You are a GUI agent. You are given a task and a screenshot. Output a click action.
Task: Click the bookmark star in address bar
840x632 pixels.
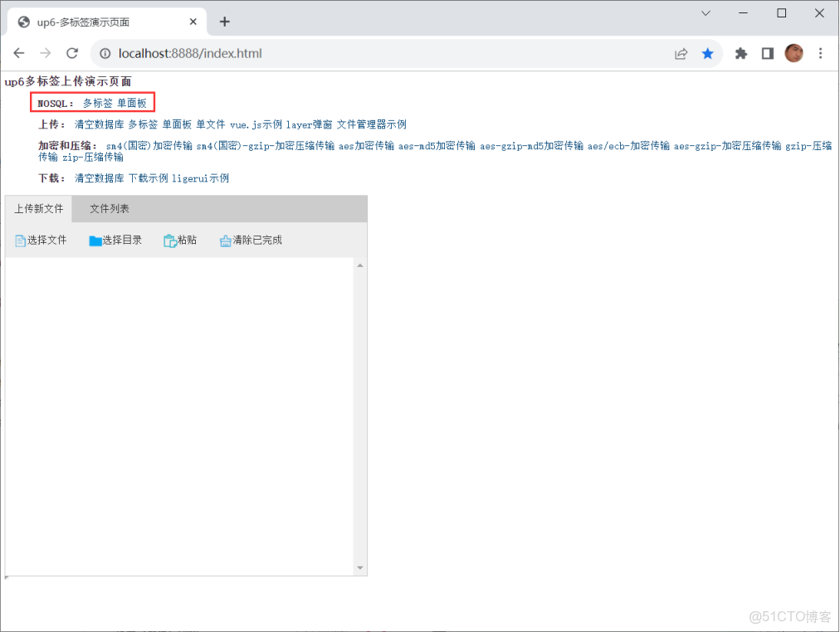707,53
